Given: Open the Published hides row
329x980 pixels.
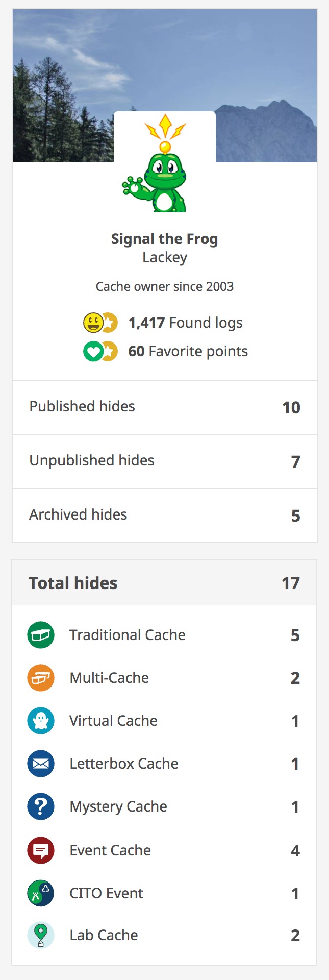Looking at the screenshot, I should (x=164, y=407).
